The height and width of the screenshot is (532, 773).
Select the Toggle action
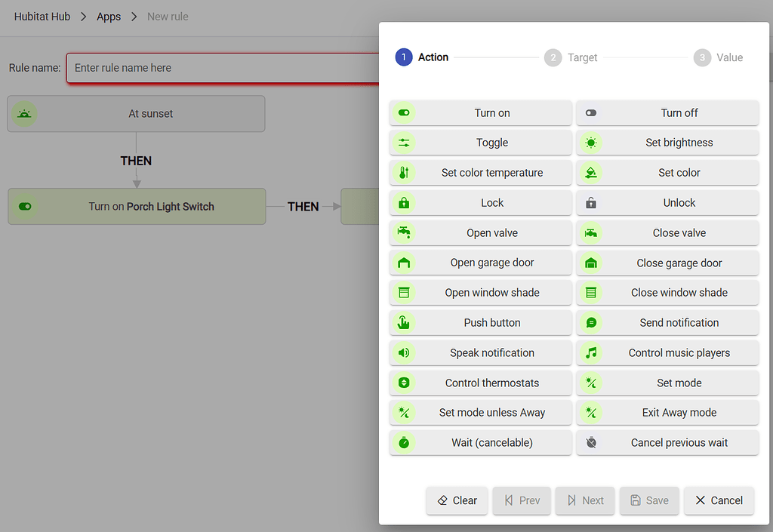tap(491, 143)
